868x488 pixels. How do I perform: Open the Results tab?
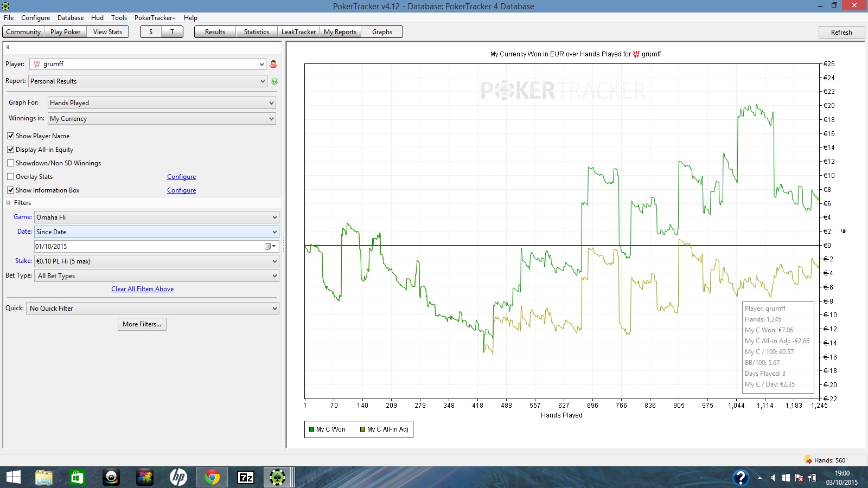[215, 32]
